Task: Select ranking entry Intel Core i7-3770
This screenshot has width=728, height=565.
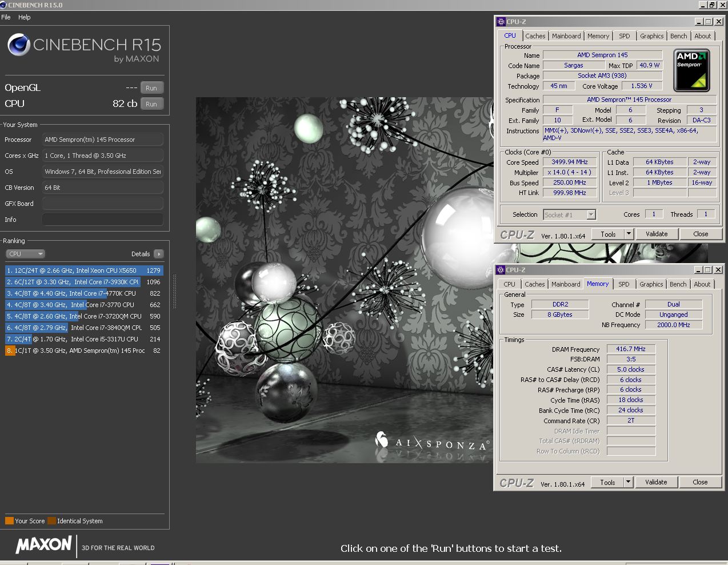Action: [x=84, y=305]
